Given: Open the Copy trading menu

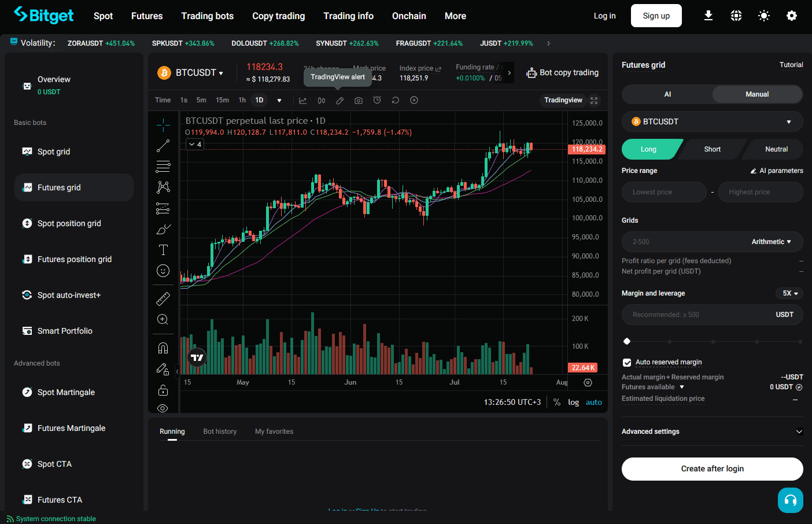Looking at the screenshot, I should pyautogui.click(x=278, y=16).
